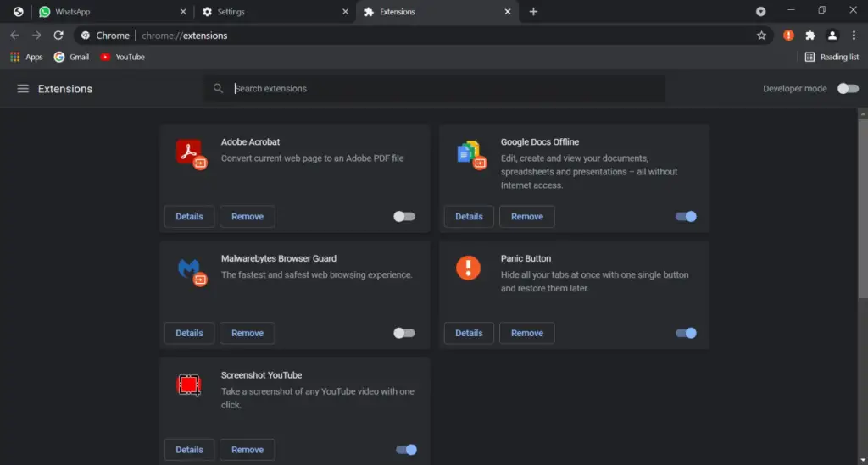The height and width of the screenshot is (465, 868).
Task: Enable the Adobe Acrobat extension
Action: [x=404, y=217]
